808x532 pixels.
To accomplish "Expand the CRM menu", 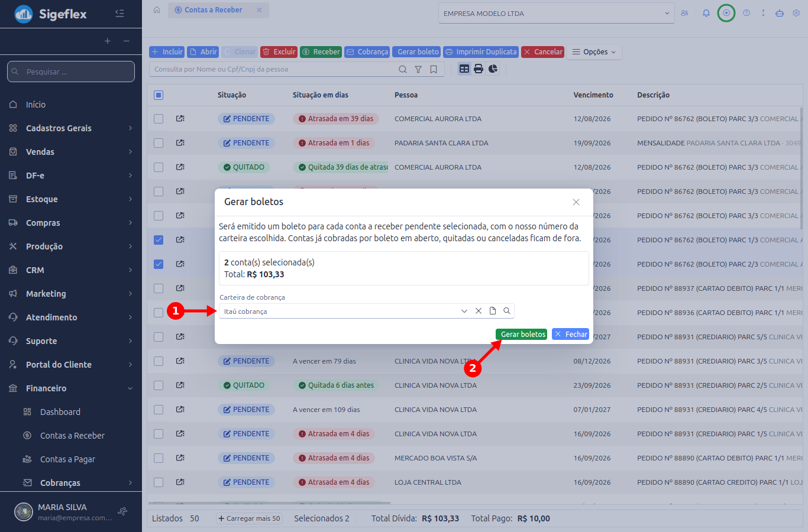I will click(71, 270).
